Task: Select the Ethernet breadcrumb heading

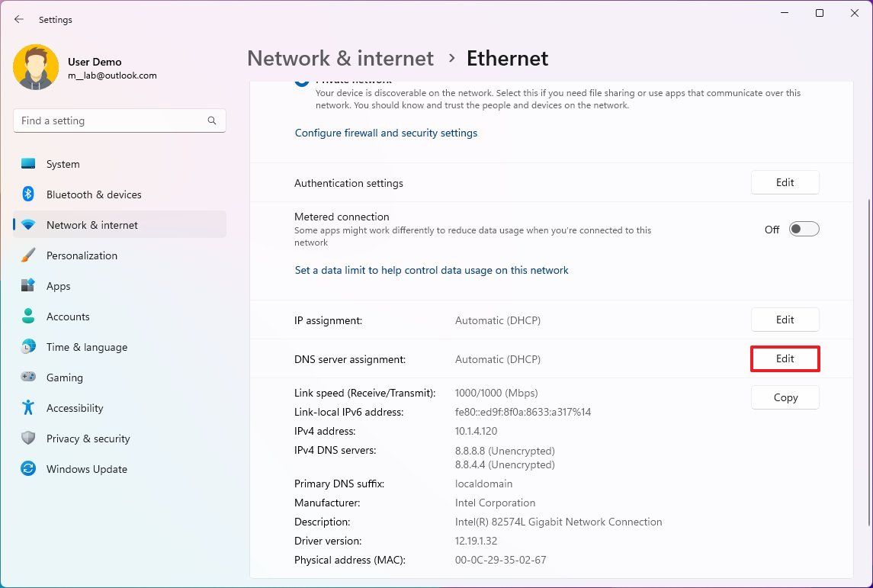Action: pyautogui.click(x=506, y=58)
